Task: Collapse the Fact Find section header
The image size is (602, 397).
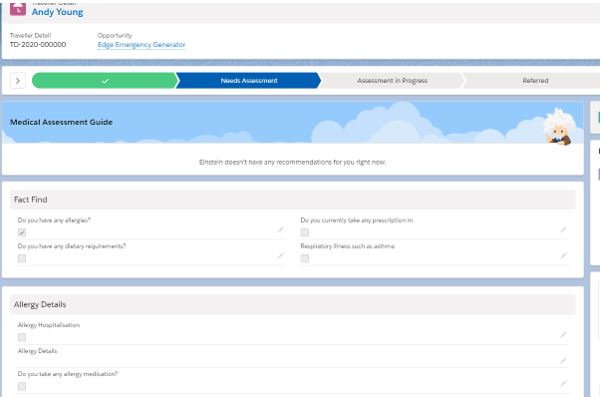Action: 293,200
